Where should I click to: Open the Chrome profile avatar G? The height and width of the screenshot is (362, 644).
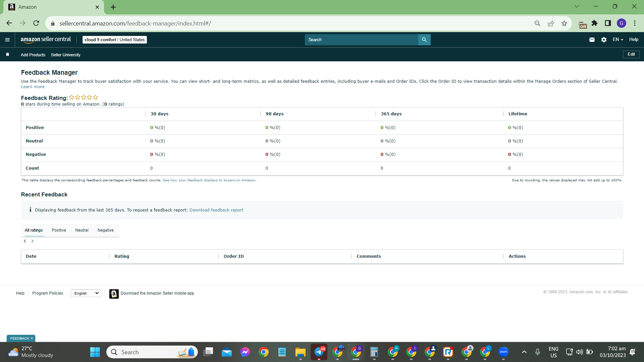(622, 23)
